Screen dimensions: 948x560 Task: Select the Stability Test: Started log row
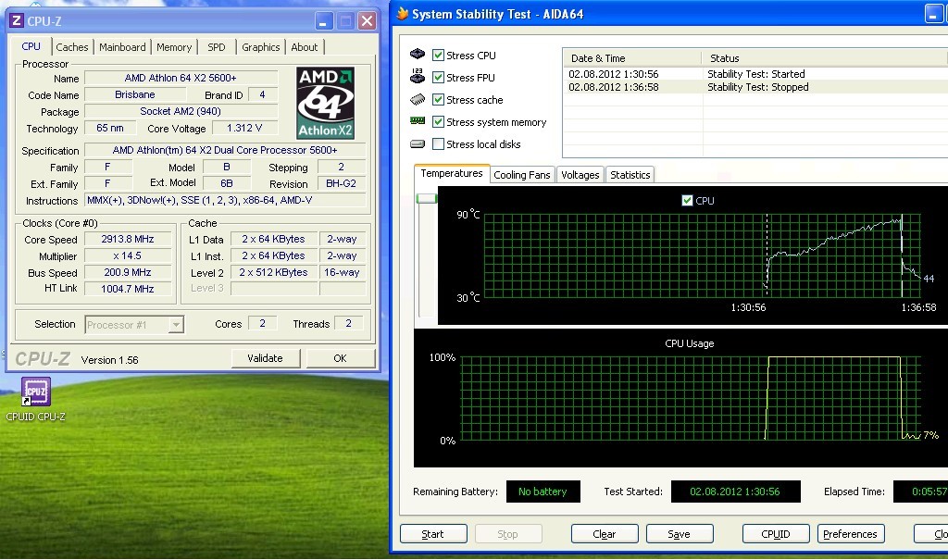[x=755, y=74]
